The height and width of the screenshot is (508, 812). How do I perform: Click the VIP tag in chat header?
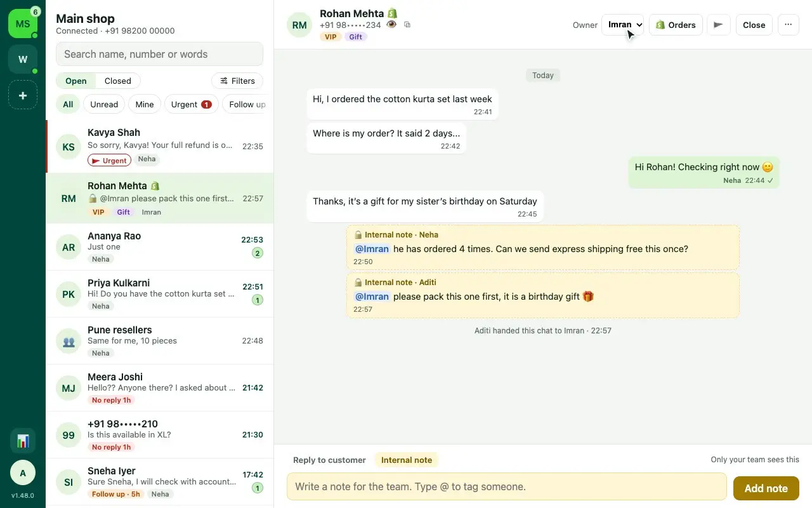point(331,37)
